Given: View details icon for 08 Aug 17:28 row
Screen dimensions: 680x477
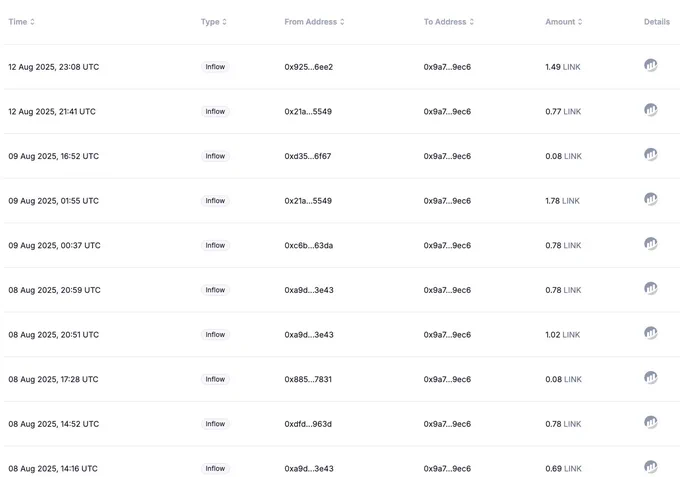Looking at the screenshot, I should click(651, 378).
